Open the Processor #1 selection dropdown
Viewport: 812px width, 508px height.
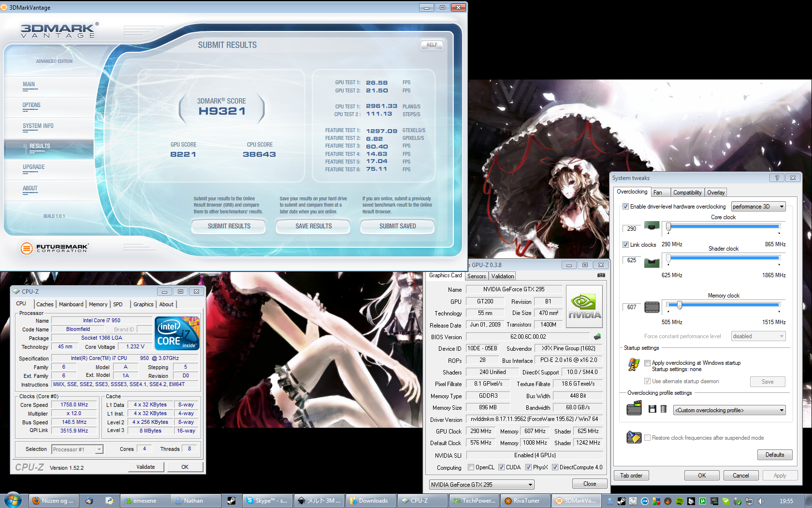(x=77, y=449)
